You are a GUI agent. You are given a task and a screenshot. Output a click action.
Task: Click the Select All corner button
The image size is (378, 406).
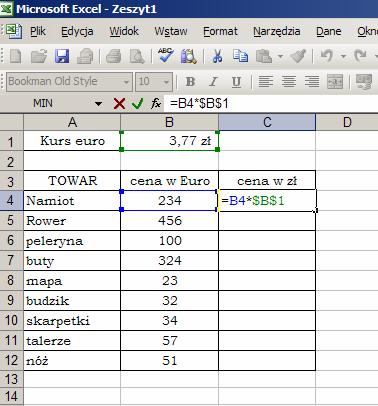11,122
